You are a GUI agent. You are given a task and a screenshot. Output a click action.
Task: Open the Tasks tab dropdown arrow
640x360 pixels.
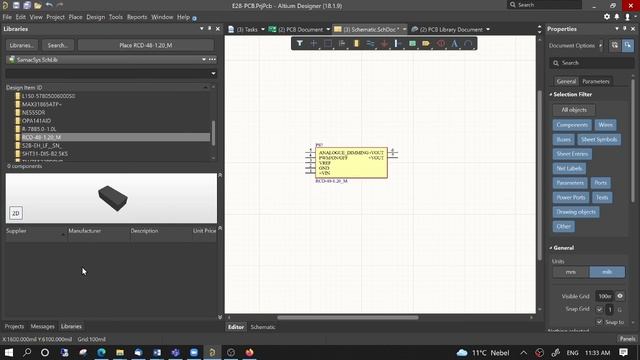pos(263,29)
